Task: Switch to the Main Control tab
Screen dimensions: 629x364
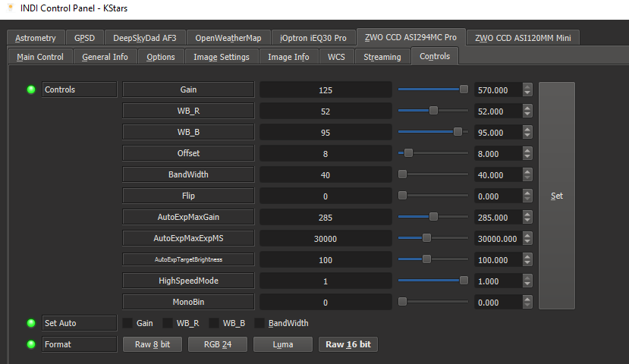Action: 40,57
